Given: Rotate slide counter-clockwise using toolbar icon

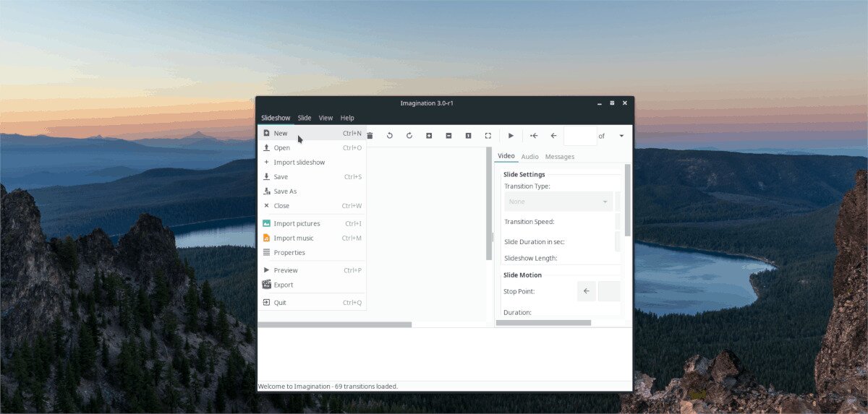Looking at the screenshot, I should point(390,136).
